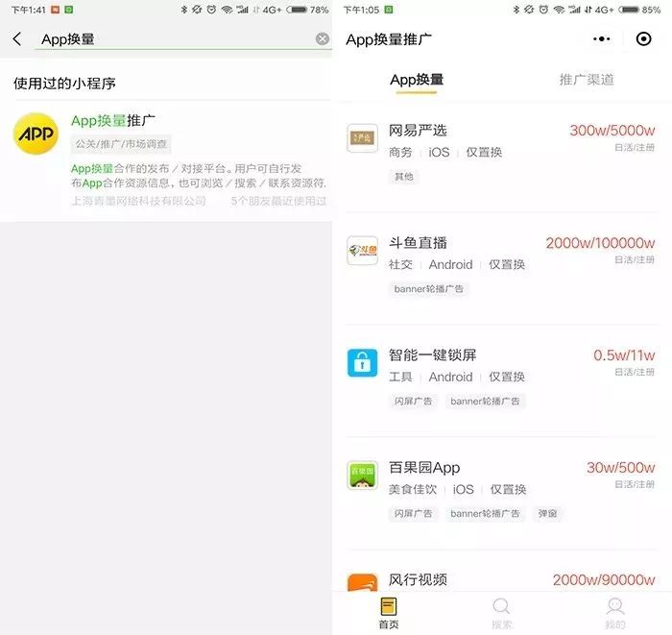Open the yellow APP mini program icon
This screenshot has width=672, height=635.
(x=36, y=134)
